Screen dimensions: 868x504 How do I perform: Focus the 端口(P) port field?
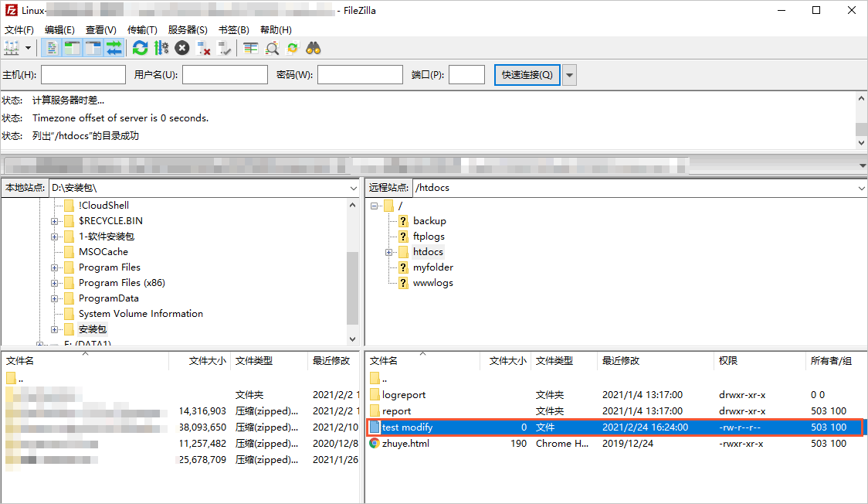[x=466, y=75]
